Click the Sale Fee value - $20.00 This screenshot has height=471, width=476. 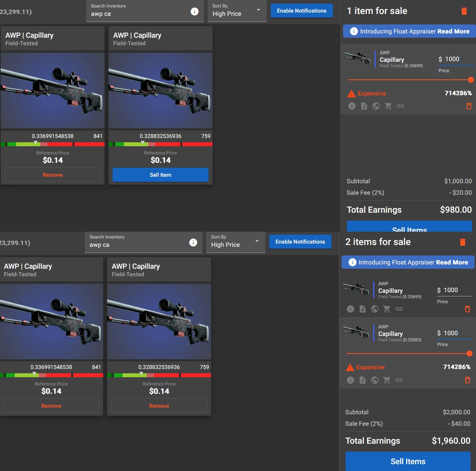coord(461,193)
